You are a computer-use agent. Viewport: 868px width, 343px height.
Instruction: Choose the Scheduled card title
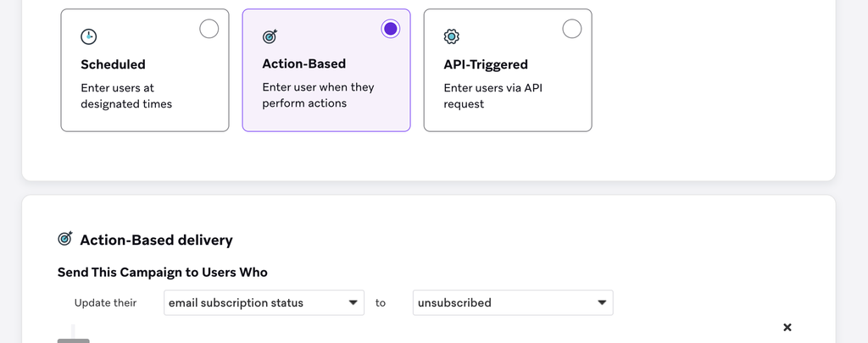pos(113,64)
